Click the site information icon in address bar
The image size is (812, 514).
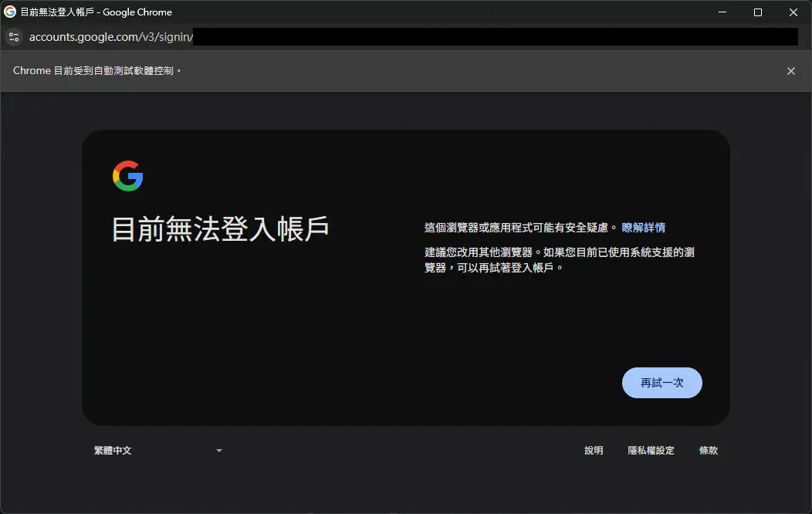[14, 37]
